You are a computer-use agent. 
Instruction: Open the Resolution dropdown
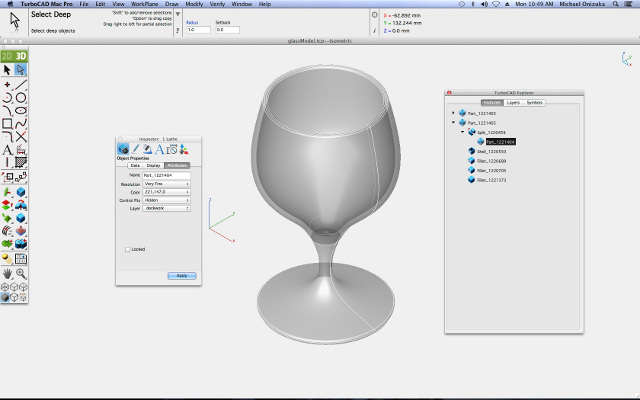click(167, 184)
